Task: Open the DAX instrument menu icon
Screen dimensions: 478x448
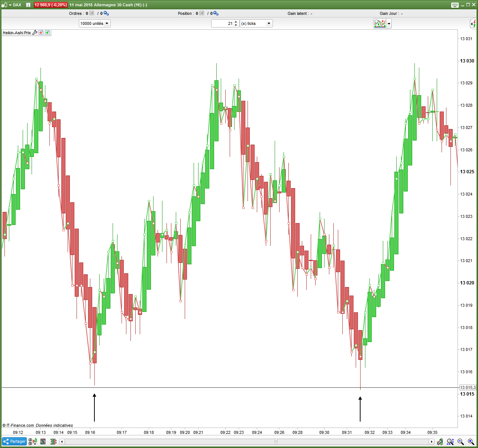Action: 4,5
